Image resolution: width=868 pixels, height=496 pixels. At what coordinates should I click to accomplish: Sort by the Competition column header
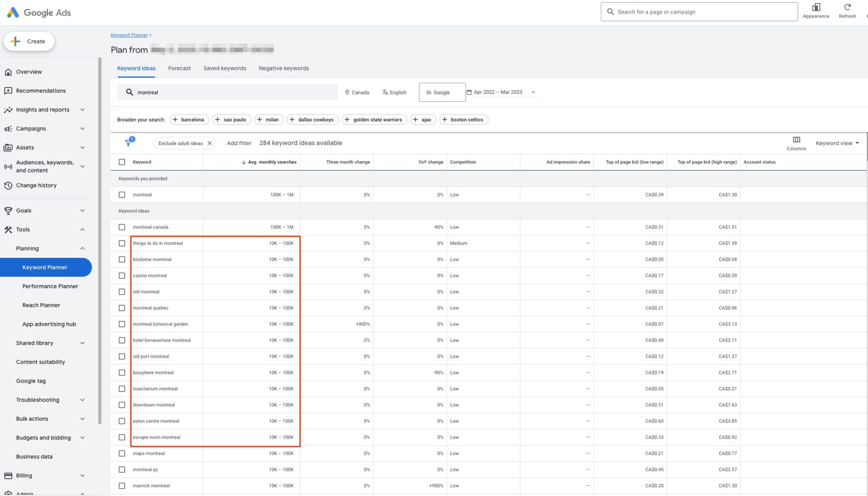pyautogui.click(x=463, y=162)
